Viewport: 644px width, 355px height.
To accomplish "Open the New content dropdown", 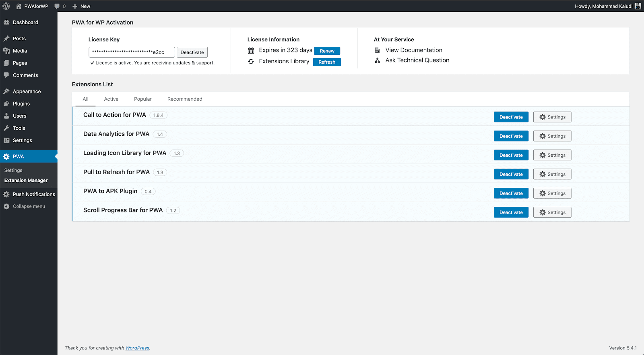I will [x=81, y=6].
